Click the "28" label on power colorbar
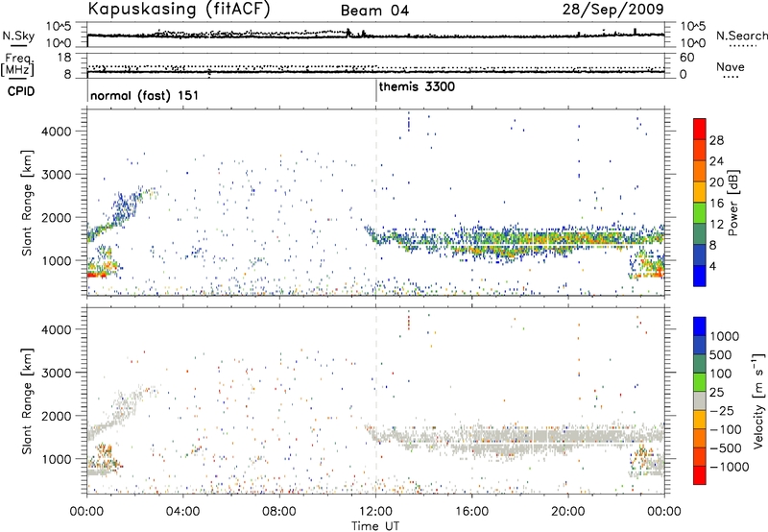The height and width of the screenshot is (532, 768). pyautogui.click(x=716, y=140)
